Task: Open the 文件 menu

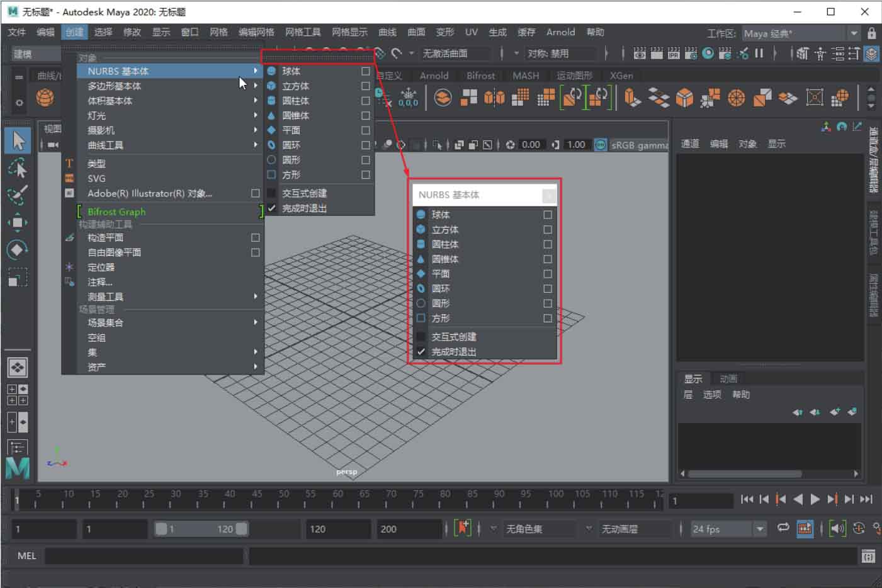Action: click(x=17, y=32)
